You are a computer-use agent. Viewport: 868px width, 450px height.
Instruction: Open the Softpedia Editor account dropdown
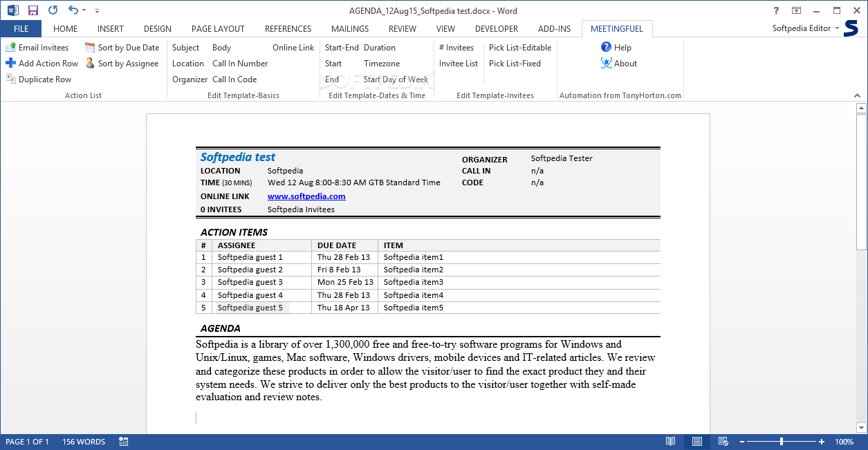click(x=806, y=28)
